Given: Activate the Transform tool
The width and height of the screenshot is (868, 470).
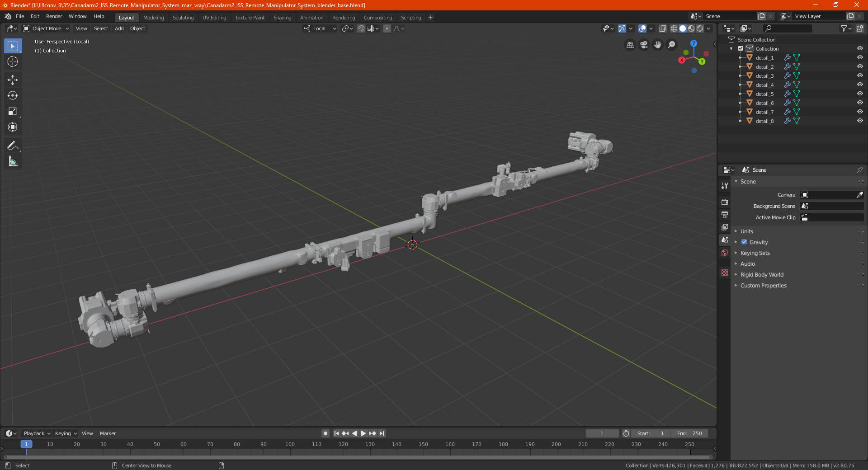Looking at the screenshot, I should tap(13, 127).
